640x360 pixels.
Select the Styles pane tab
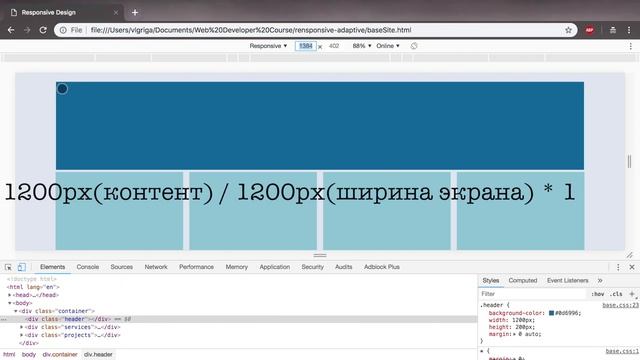[x=491, y=280]
